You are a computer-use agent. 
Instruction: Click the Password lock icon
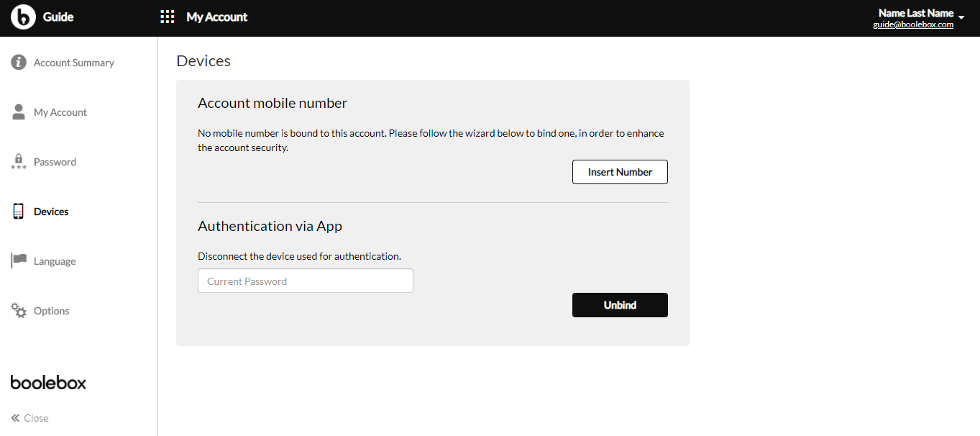19,162
